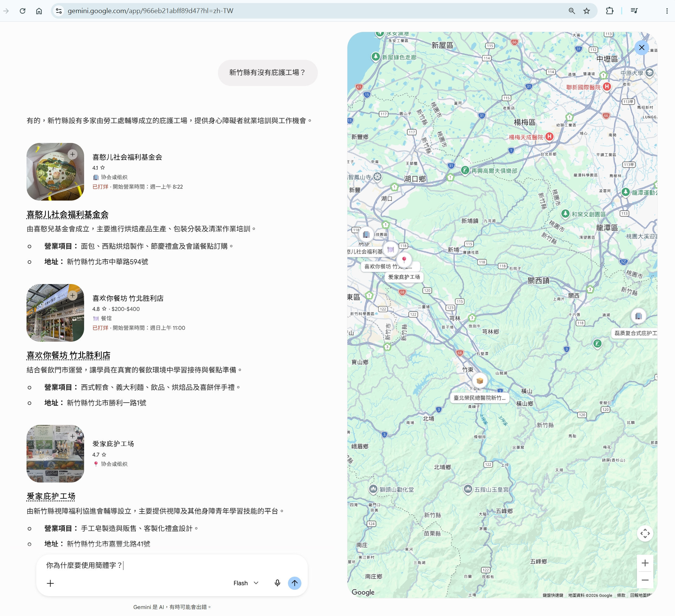Screen dimensions: 675x616
Task: Click the address 新竹縣竹北市中華路594號
Action: click(x=108, y=262)
